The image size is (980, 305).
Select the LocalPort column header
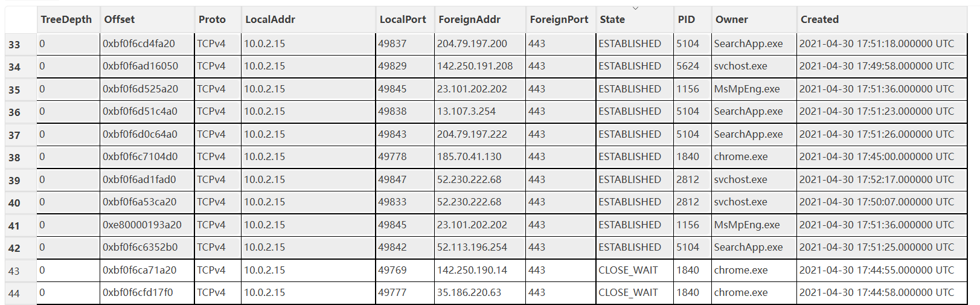click(403, 19)
